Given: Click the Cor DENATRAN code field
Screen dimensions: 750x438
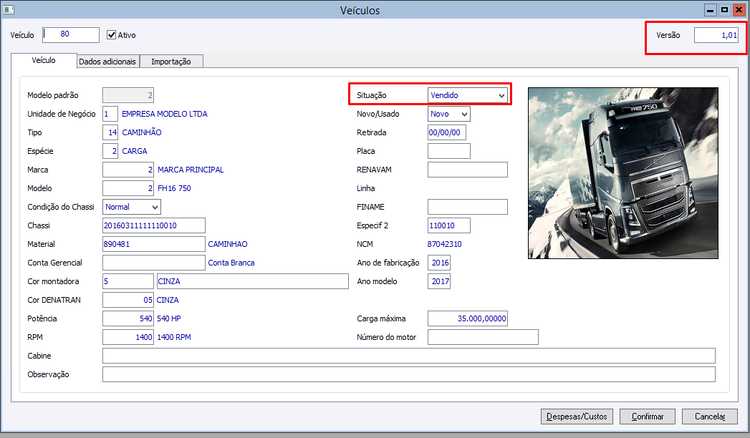Looking at the screenshot, I should 128,300.
